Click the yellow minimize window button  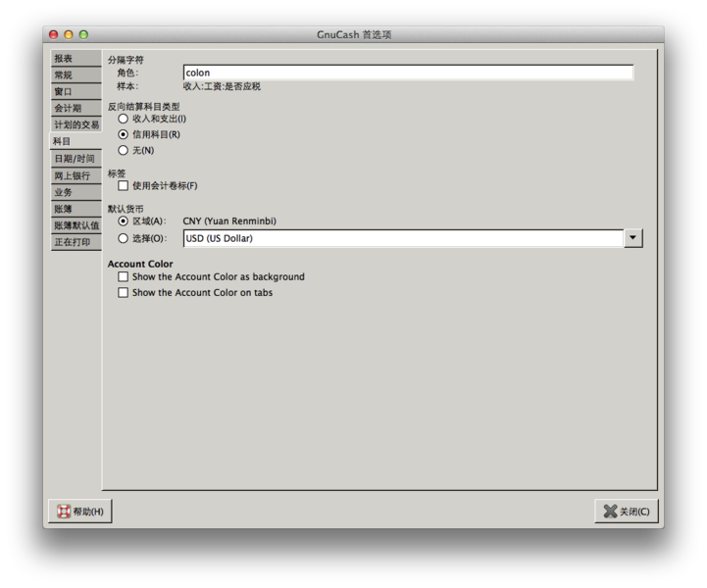coord(69,34)
